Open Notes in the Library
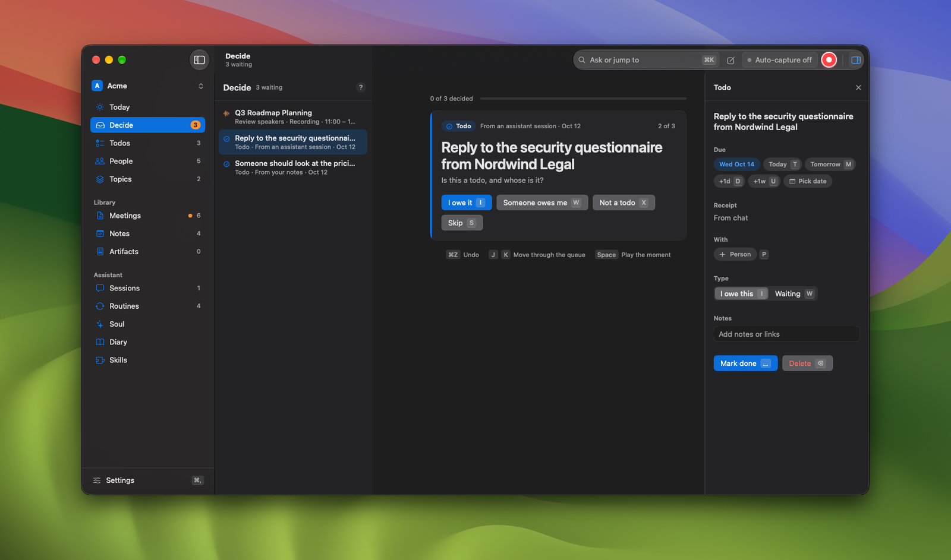 (x=147, y=233)
